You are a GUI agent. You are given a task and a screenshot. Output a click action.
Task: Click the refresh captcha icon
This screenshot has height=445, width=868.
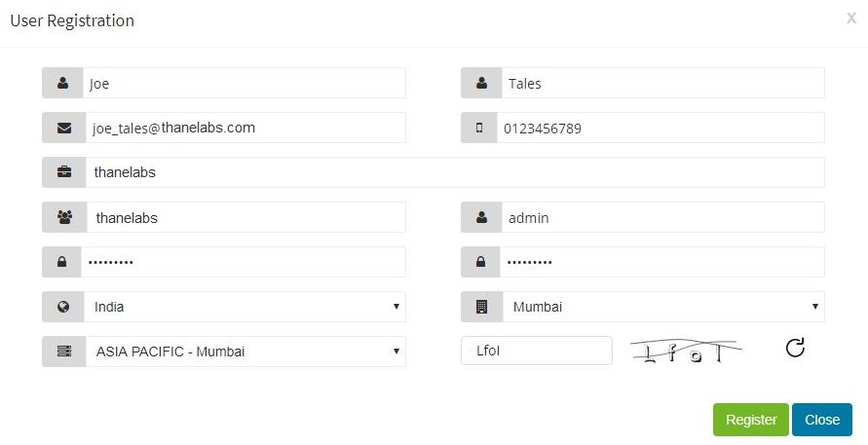(x=795, y=348)
